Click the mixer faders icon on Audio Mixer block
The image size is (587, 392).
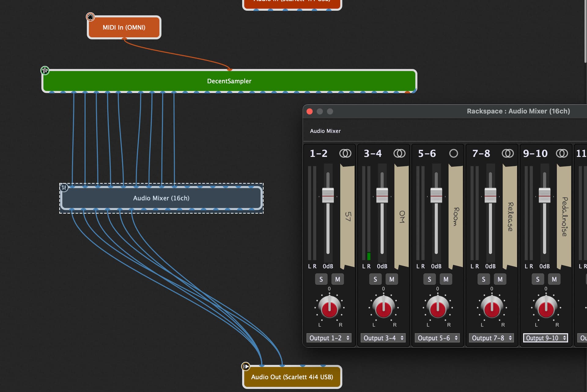pos(64,187)
